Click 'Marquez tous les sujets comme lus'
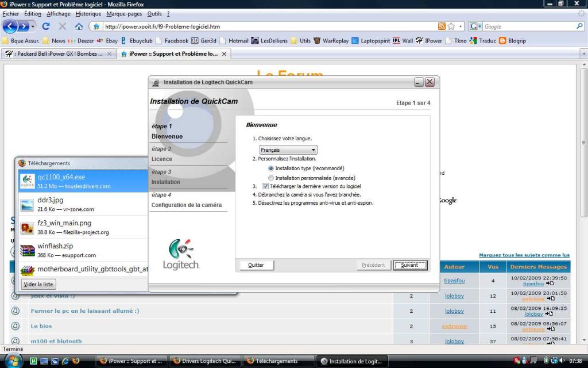This screenshot has width=588, height=368. point(524,255)
